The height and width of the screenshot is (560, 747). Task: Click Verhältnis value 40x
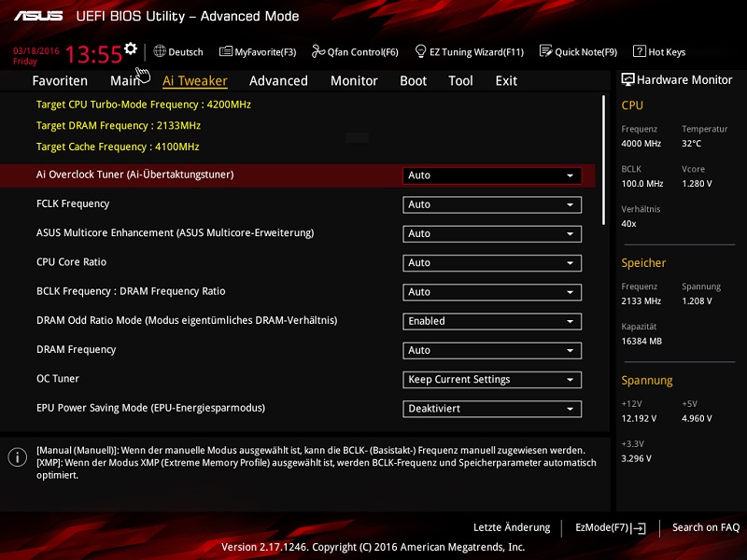point(628,223)
